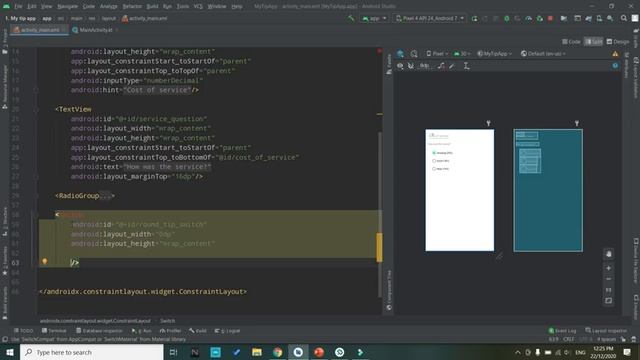
Task: Click the Windows Start button
Action: tap(10, 352)
